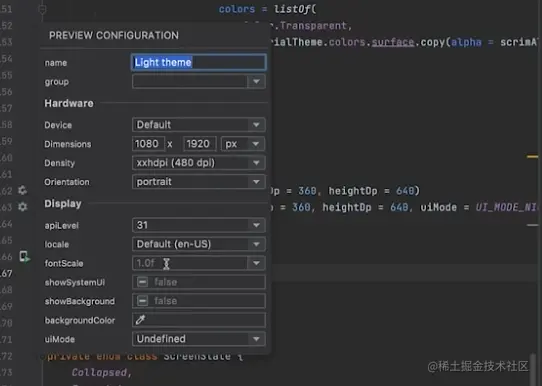Click the eyedropper icon in backgroundColor field
The height and width of the screenshot is (386, 542).
(x=140, y=320)
